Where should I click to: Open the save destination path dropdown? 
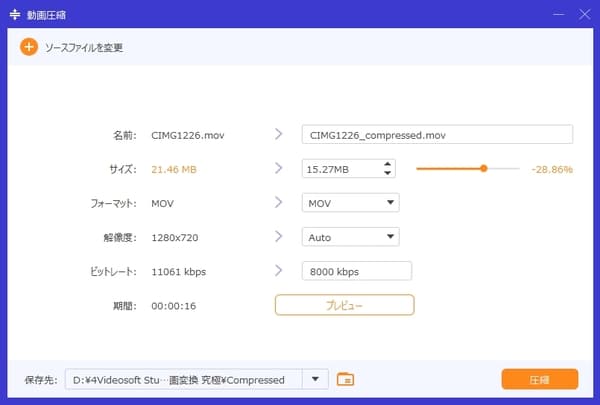point(317,379)
